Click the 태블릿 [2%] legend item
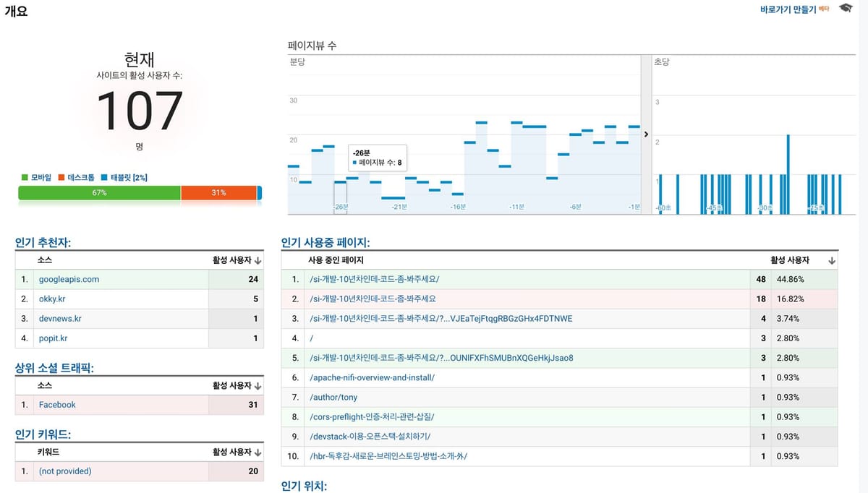868x493 pixels. coord(126,177)
